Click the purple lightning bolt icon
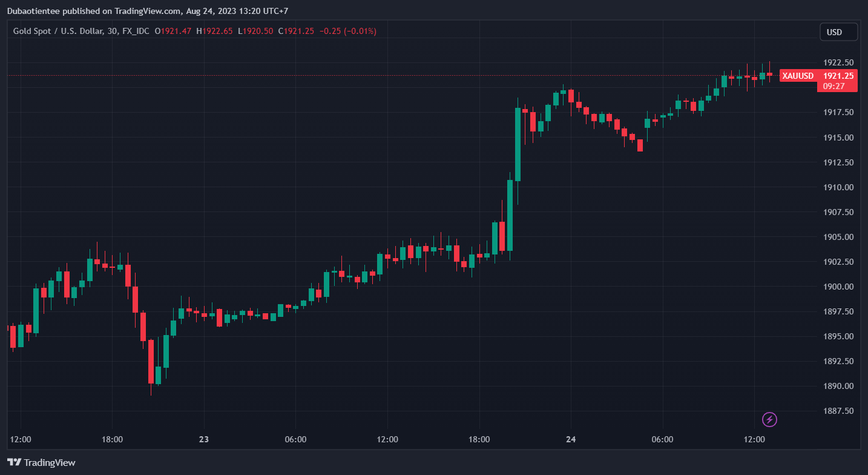The height and width of the screenshot is (475, 868). click(x=769, y=419)
